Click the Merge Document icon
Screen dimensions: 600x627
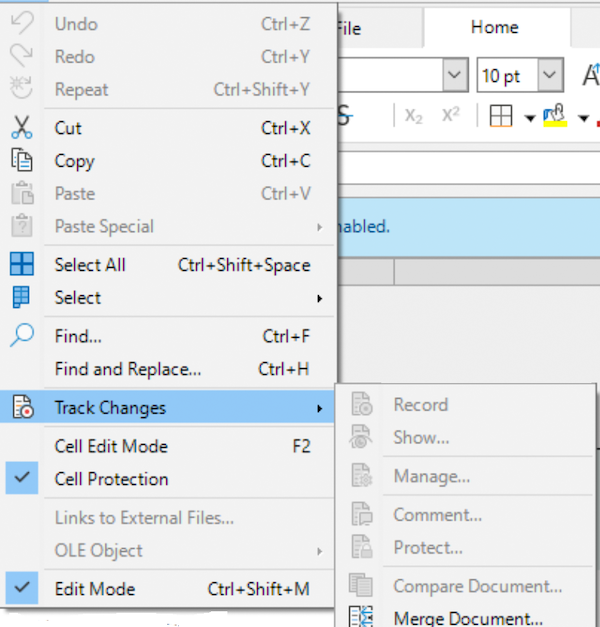click(x=361, y=617)
